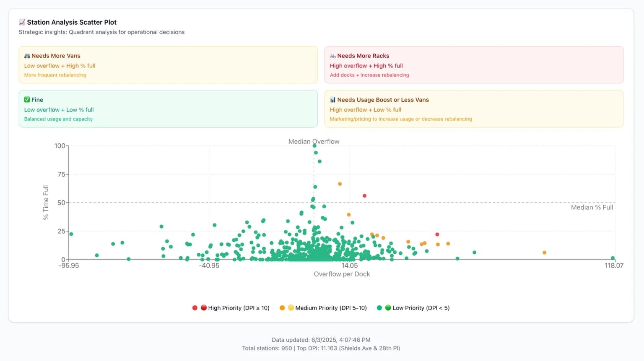Click the orange Medium Priority legend dot
Viewport: 644px width, 361px height.
coord(282,308)
